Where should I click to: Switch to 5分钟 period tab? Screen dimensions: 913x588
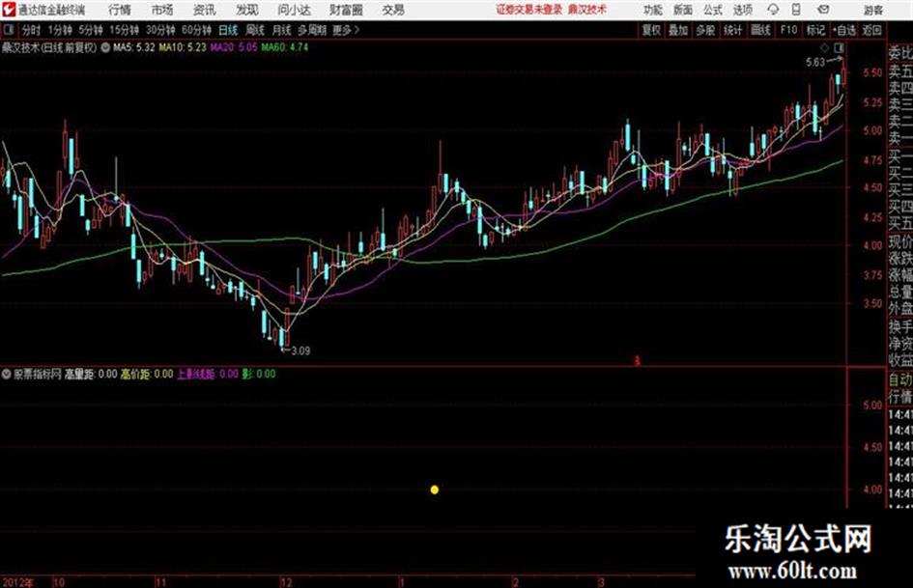[91, 30]
